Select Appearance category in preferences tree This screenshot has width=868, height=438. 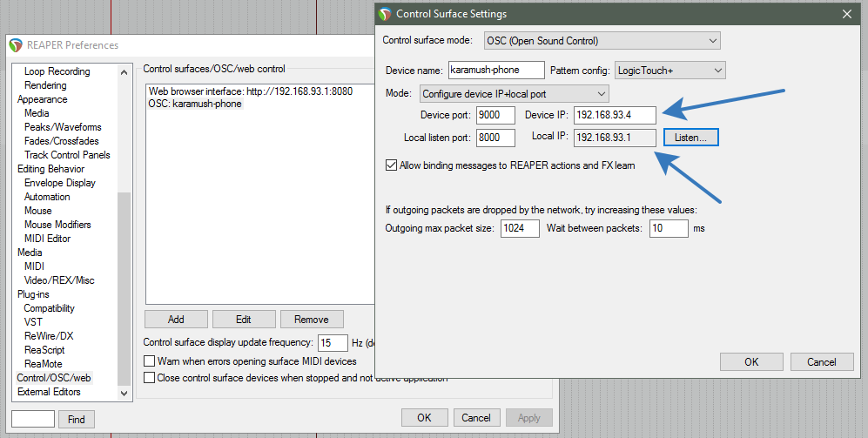[x=42, y=99]
